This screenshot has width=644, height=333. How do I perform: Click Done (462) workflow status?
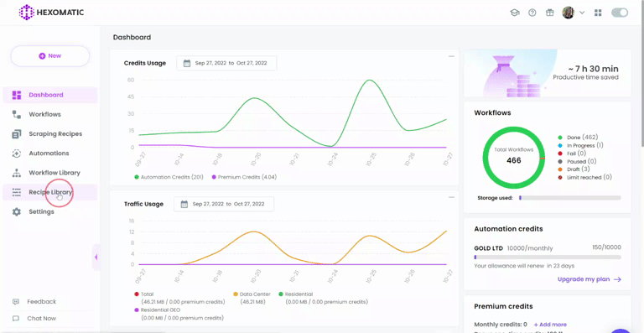tap(578, 137)
